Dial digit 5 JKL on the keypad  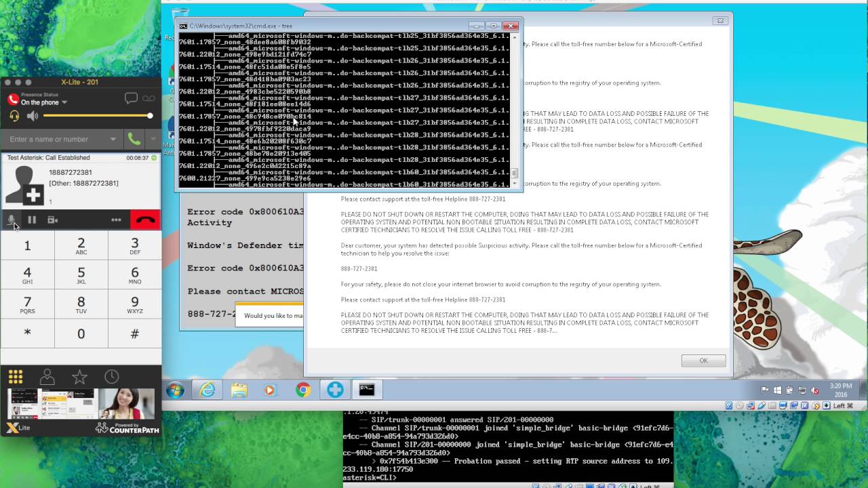point(81,275)
